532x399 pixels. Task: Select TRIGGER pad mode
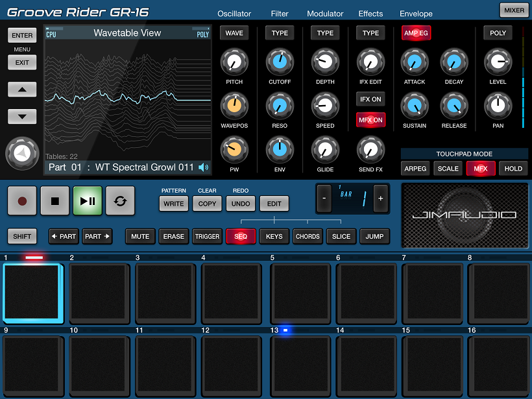[207, 237]
